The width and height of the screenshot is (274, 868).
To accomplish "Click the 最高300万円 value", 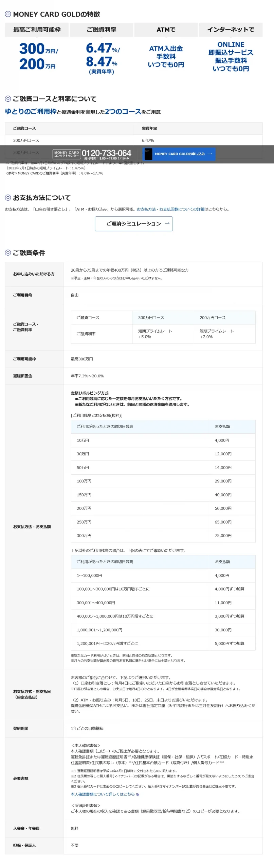I will [x=82, y=359].
